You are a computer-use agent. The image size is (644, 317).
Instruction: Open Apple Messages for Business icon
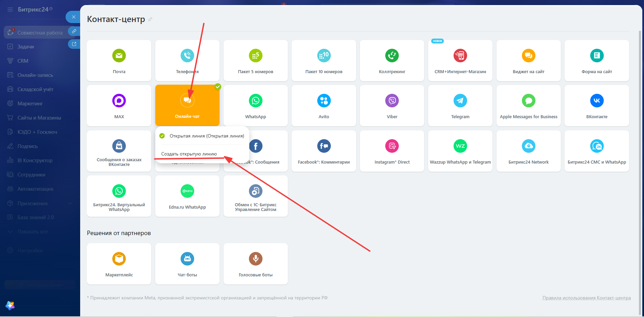529,101
